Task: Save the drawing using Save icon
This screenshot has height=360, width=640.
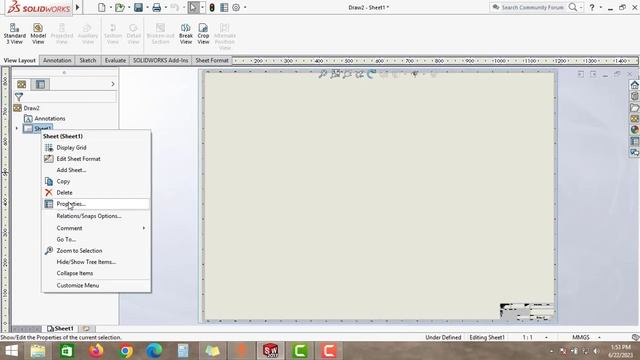Action: coord(138,7)
